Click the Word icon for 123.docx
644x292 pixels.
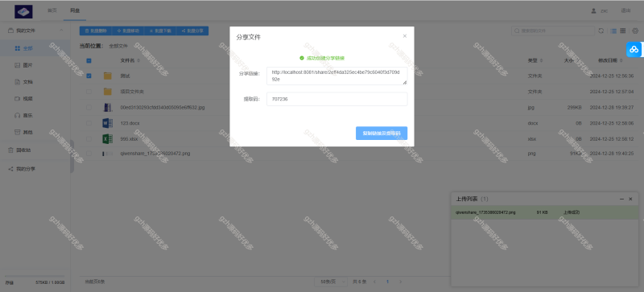coord(107,123)
